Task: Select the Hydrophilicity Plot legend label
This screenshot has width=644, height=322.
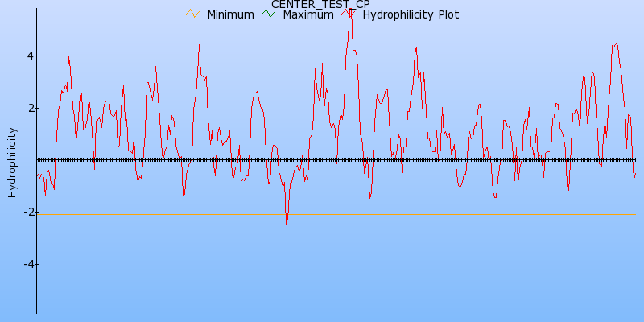Action: [411, 14]
